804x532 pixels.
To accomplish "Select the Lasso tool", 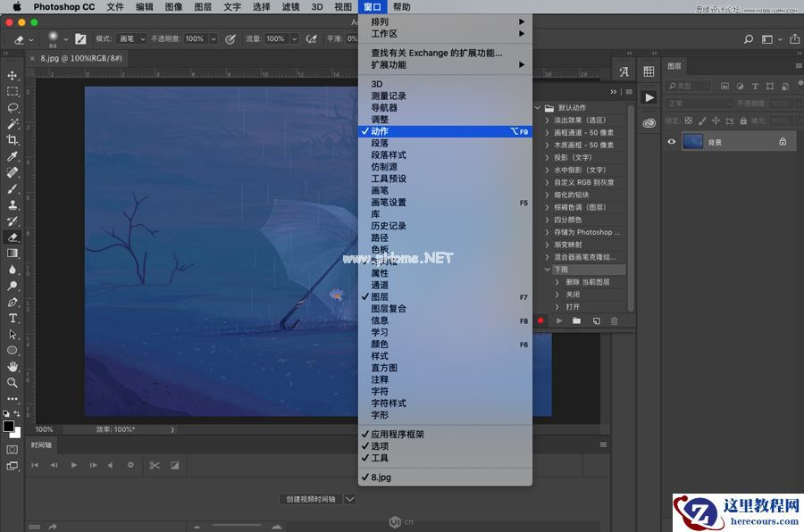I will tap(13, 108).
